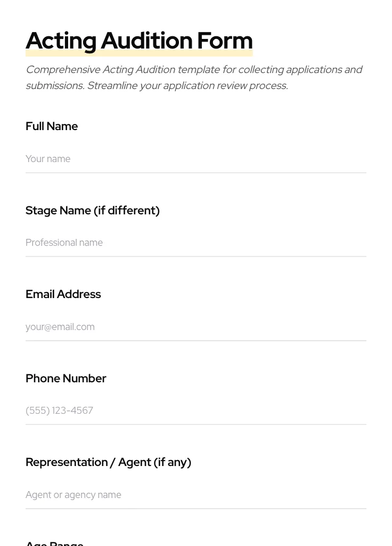The width and height of the screenshot is (392, 546).
Task: Click the 'Age Range' label at the bottom
Action: coord(54,543)
